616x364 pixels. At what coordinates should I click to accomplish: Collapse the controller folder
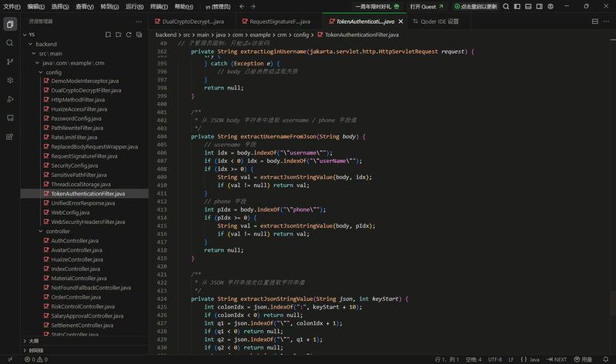[41, 232]
